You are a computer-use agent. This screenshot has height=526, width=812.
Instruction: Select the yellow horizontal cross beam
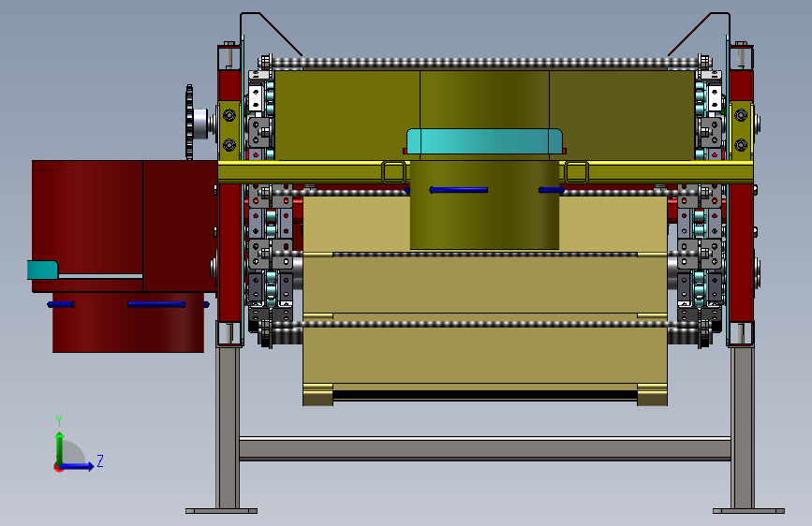485,172
